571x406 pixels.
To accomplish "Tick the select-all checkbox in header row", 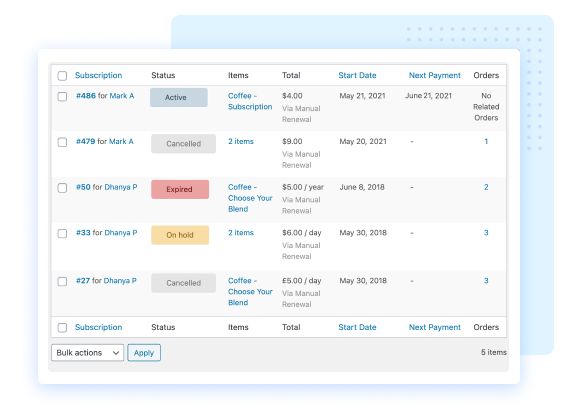I will 62,76.
